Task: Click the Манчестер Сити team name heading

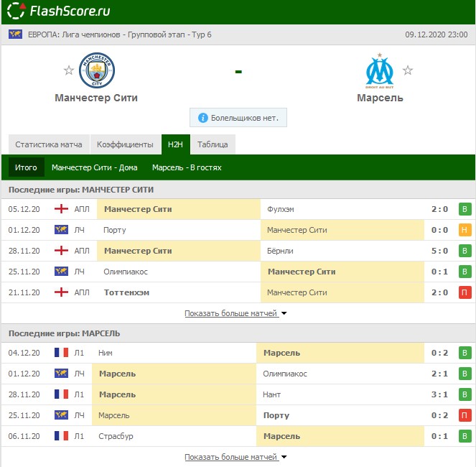Action: pyautogui.click(x=96, y=98)
